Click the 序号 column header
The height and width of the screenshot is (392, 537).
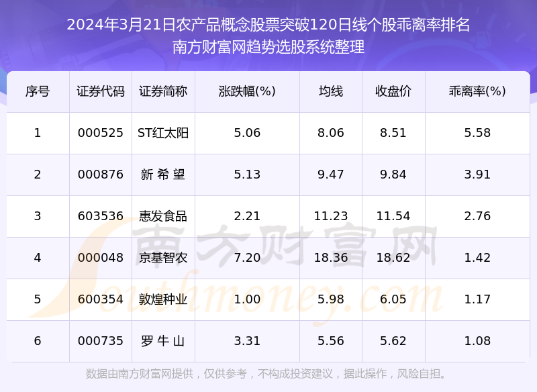[x=38, y=91]
